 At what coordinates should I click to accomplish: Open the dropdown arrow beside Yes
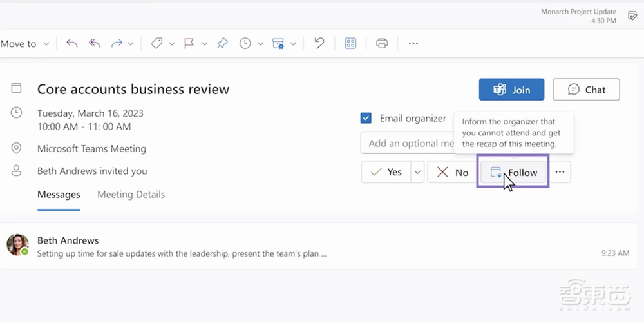pos(417,172)
